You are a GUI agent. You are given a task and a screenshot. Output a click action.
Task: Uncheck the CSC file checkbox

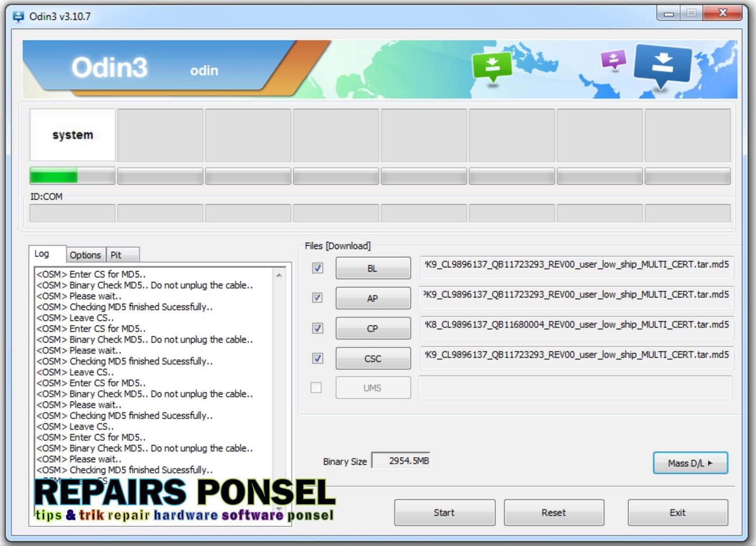click(318, 358)
